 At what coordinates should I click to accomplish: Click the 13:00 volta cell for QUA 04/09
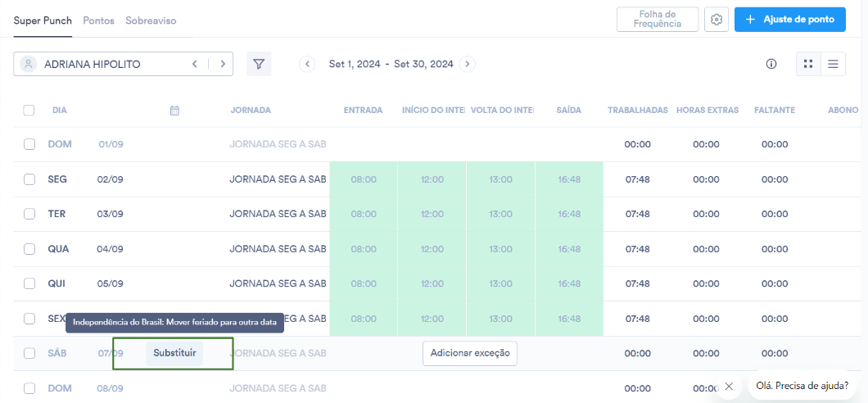(x=500, y=249)
